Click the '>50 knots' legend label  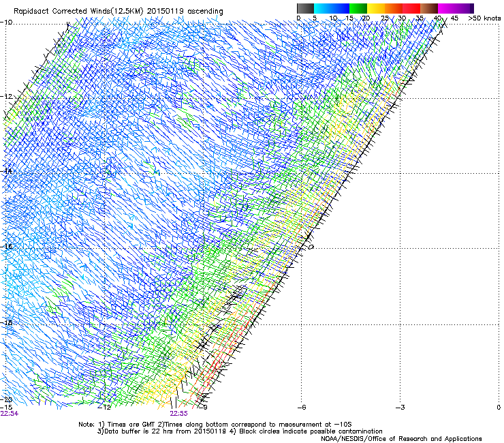484,18
